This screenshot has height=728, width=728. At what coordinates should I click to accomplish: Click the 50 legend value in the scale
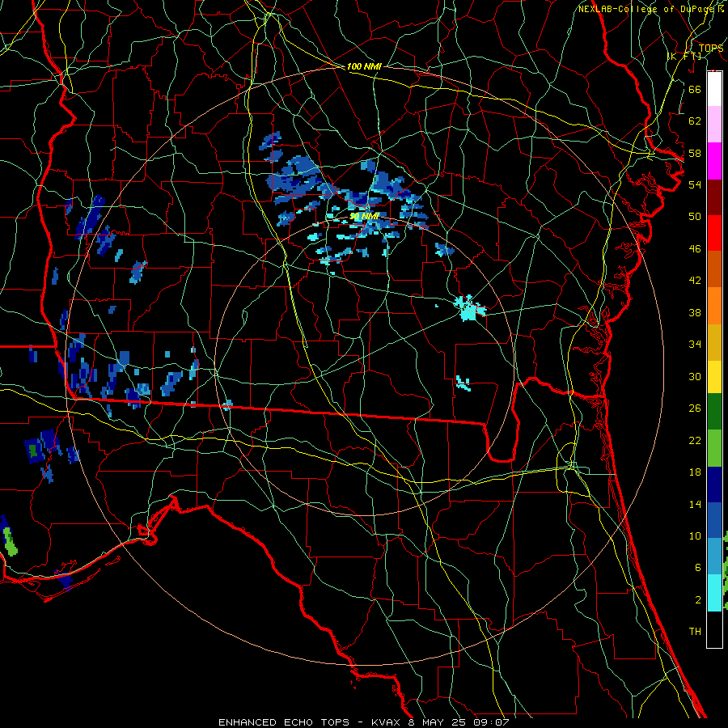click(x=695, y=217)
